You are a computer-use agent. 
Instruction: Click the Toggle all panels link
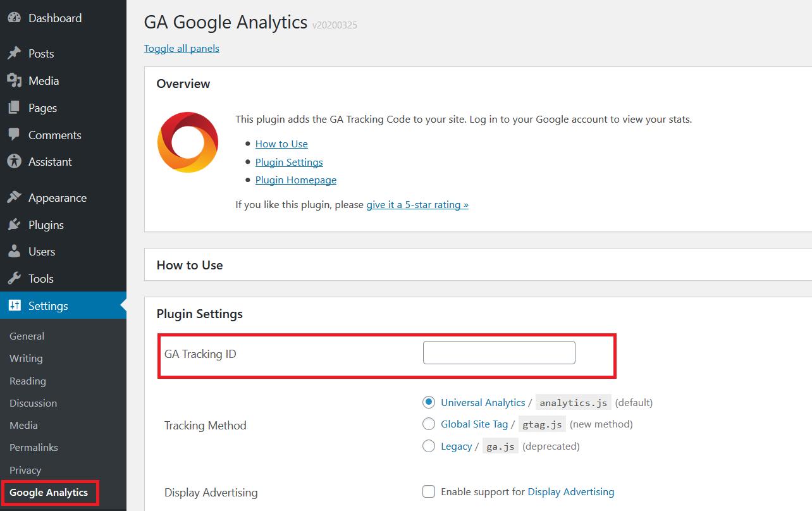click(x=181, y=49)
